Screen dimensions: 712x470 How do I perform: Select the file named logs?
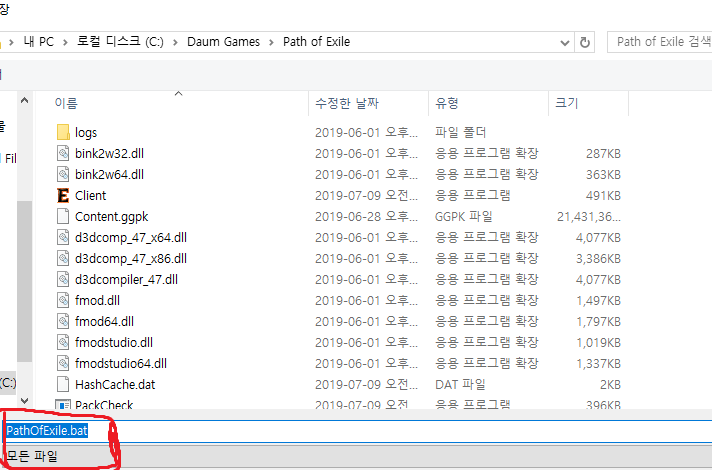pos(86,133)
